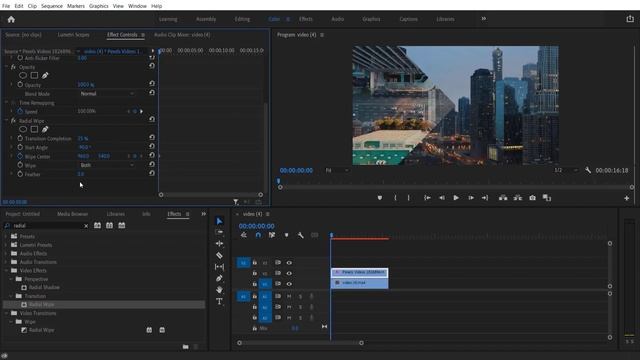Create ellipse mask under Opacity

(23, 76)
